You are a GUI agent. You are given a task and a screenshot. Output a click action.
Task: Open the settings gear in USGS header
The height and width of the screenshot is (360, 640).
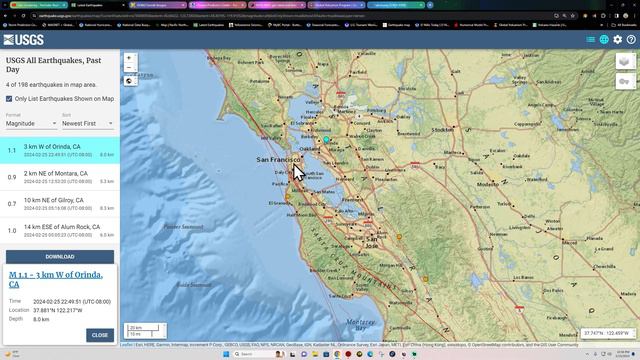[x=618, y=40]
